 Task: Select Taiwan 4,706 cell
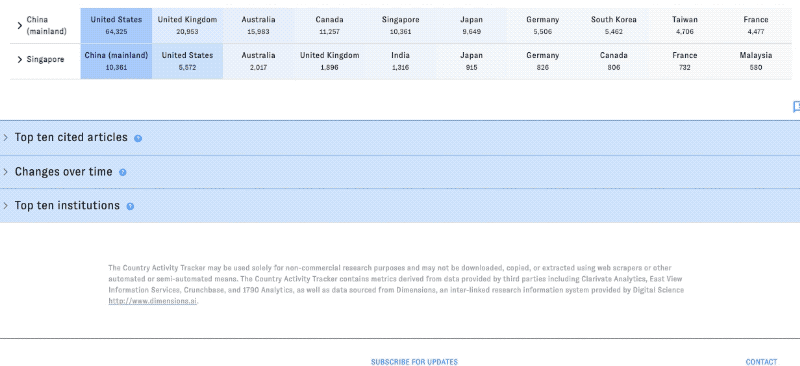685,26
